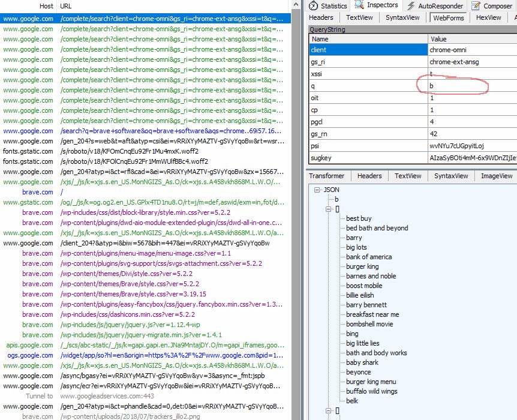
Task: Click the 'sugkey' parameter name
Action: pyautogui.click(x=321, y=158)
